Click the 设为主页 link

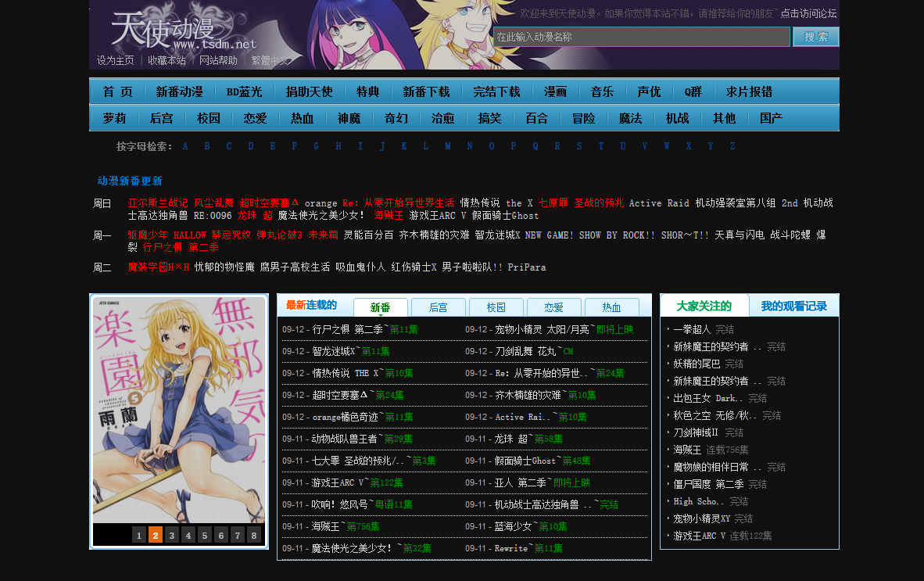tap(116, 60)
